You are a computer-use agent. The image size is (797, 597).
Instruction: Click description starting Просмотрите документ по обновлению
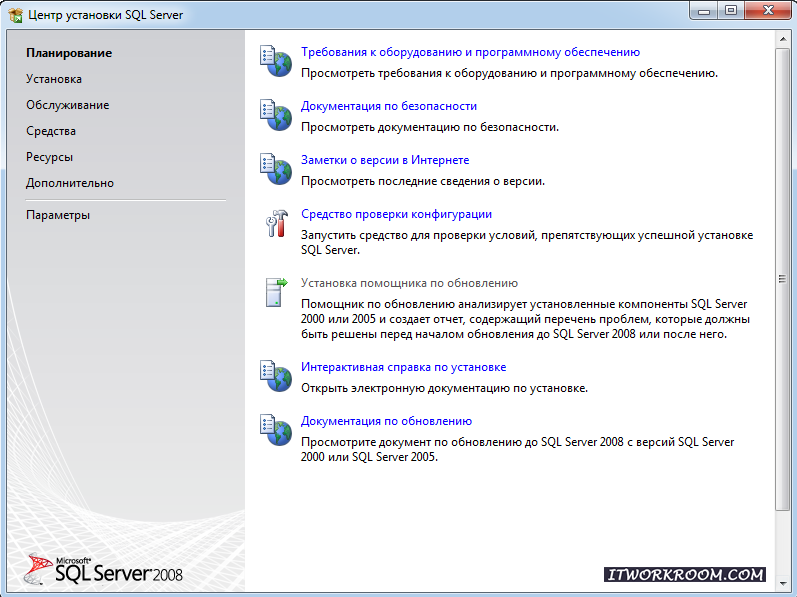[x=517, y=449]
